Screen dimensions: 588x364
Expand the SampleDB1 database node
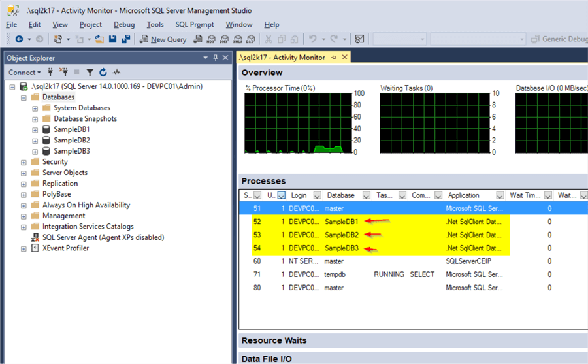pyautogui.click(x=35, y=129)
